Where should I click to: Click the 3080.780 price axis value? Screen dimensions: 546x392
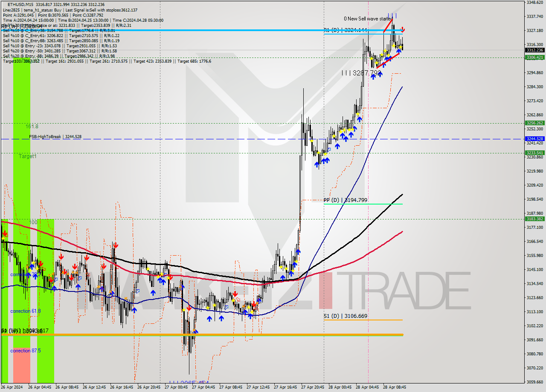pyautogui.click(x=534, y=354)
